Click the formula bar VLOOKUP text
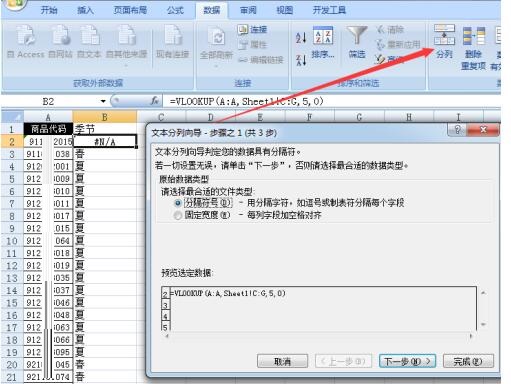Screen dimensions: 511x384 tap(246, 101)
